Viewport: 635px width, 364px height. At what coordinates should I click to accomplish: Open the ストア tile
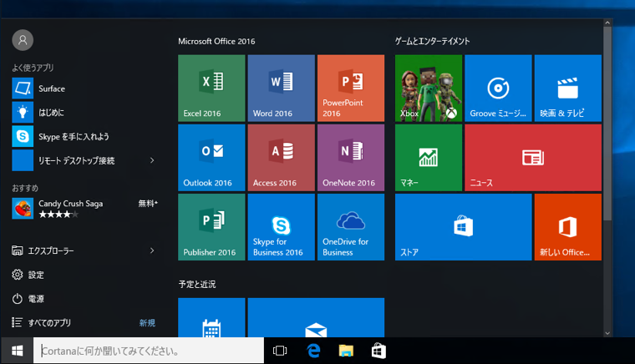click(x=463, y=227)
